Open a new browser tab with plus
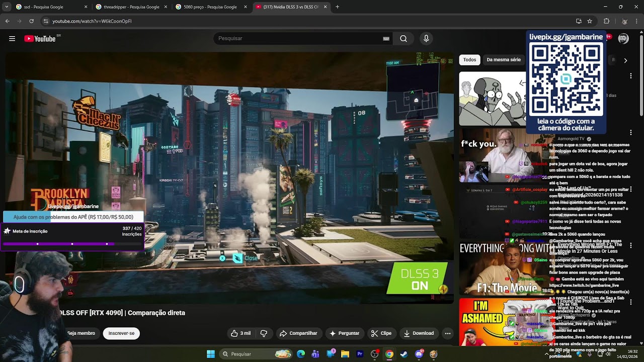The image size is (644, 362). 337,7
